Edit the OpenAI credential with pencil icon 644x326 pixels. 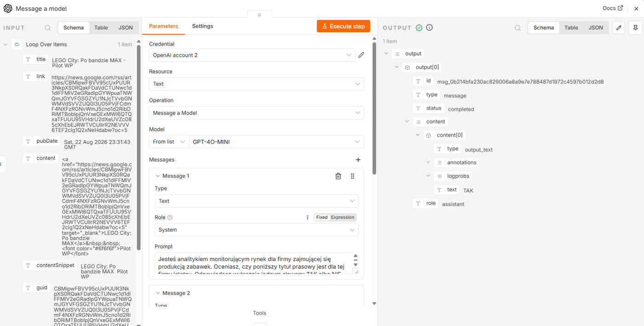point(361,55)
